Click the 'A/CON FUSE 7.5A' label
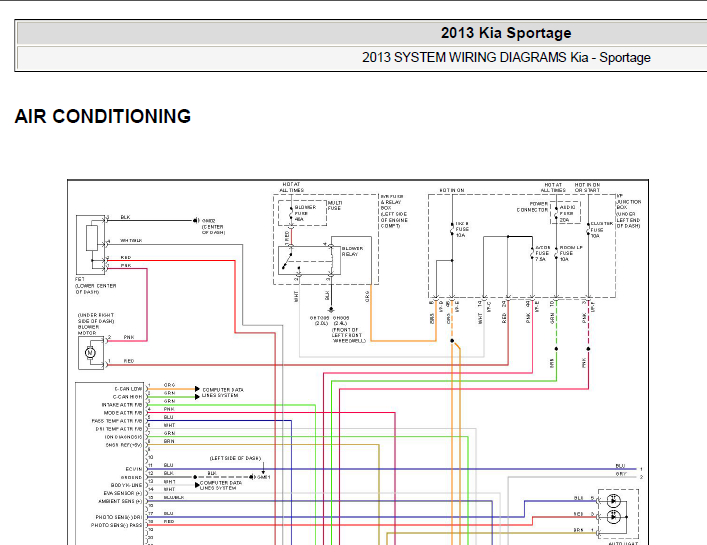This screenshot has width=707, height=545. pyautogui.click(x=542, y=253)
